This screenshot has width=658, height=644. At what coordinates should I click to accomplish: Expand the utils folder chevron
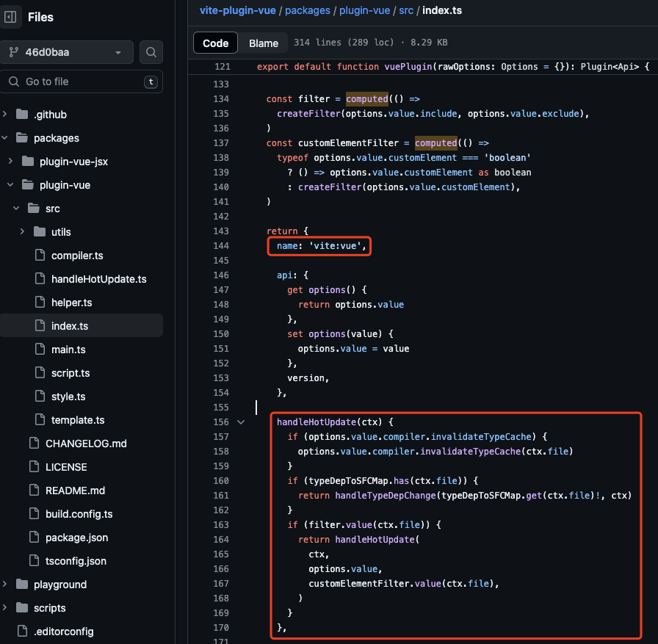(22, 231)
